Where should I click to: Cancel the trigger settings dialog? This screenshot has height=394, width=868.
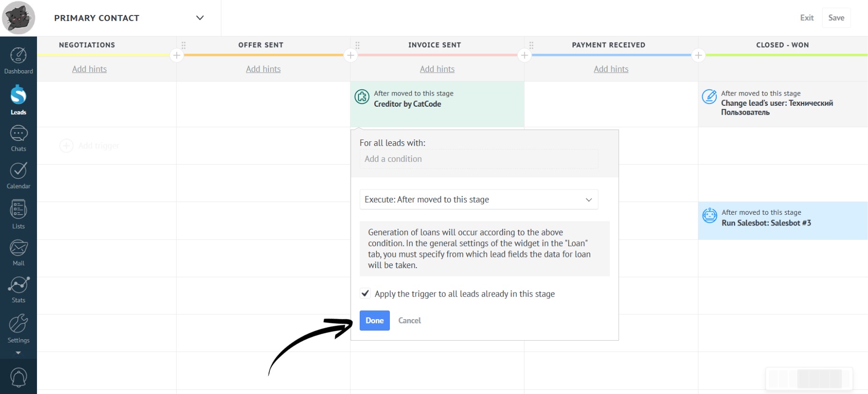point(409,321)
